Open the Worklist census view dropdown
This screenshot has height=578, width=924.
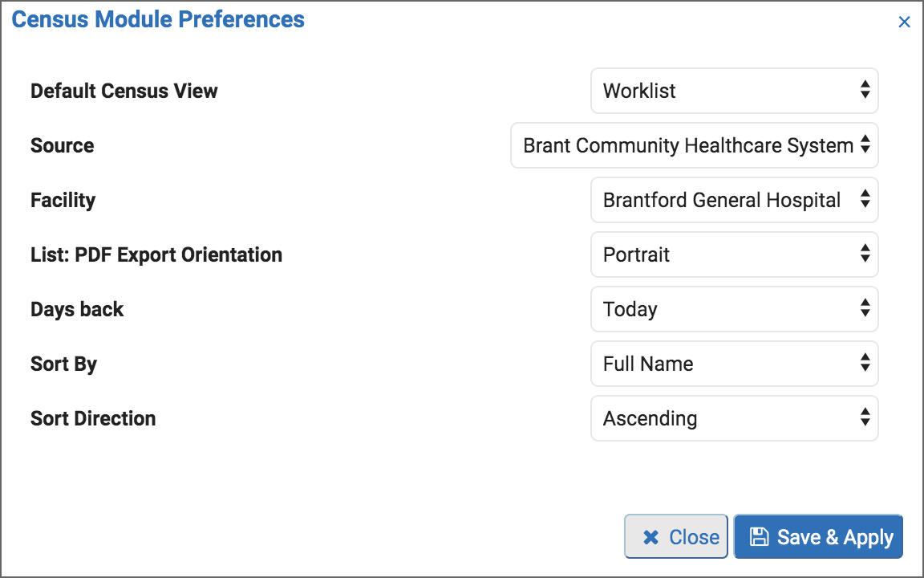pyautogui.click(x=734, y=91)
